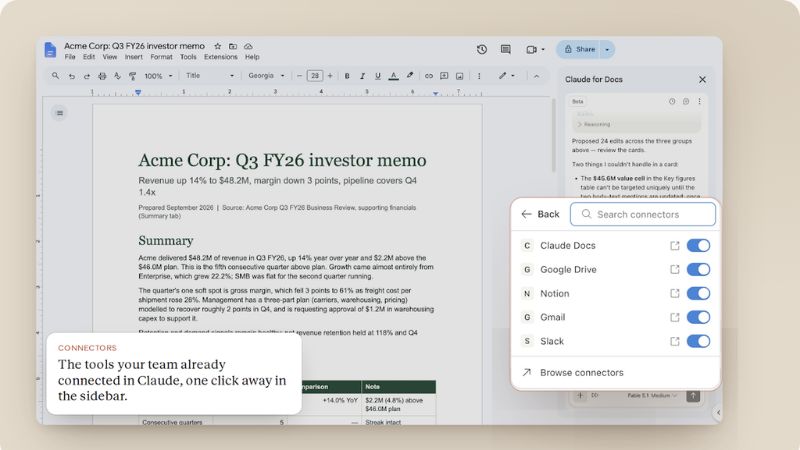The height and width of the screenshot is (450, 800).
Task: Expand the video call options arrow
Action: (543, 49)
